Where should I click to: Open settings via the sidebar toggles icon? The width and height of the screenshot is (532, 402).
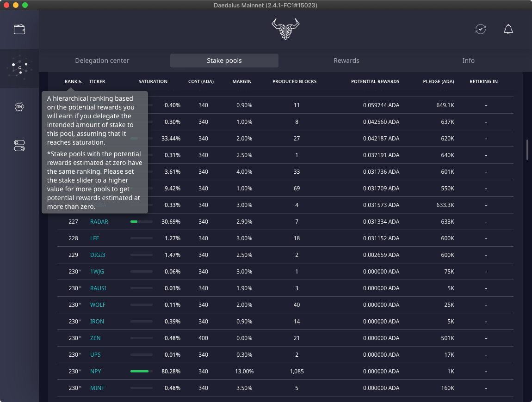[x=19, y=146]
